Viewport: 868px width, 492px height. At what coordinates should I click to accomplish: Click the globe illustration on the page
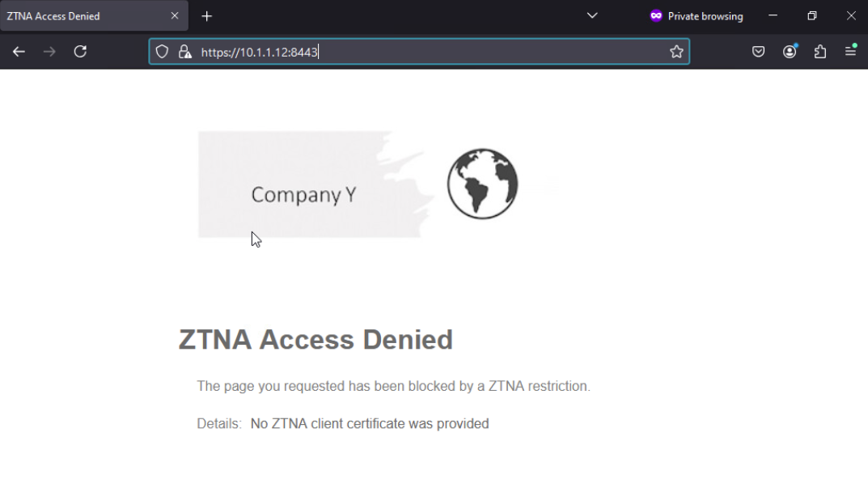tap(482, 184)
